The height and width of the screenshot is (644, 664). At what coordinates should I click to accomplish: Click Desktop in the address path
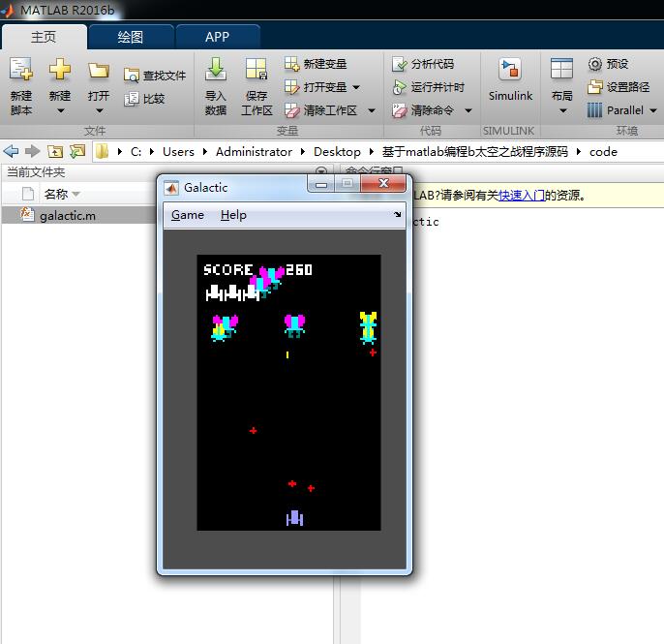pyautogui.click(x=337, y=152)
